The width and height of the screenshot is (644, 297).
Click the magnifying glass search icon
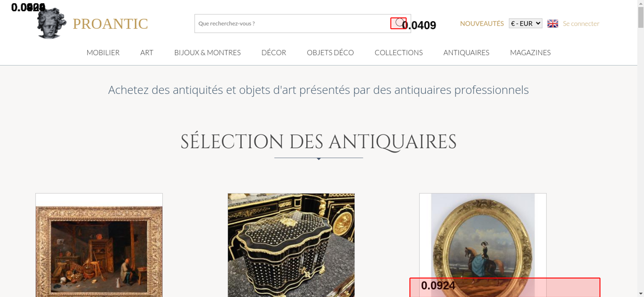399,23
